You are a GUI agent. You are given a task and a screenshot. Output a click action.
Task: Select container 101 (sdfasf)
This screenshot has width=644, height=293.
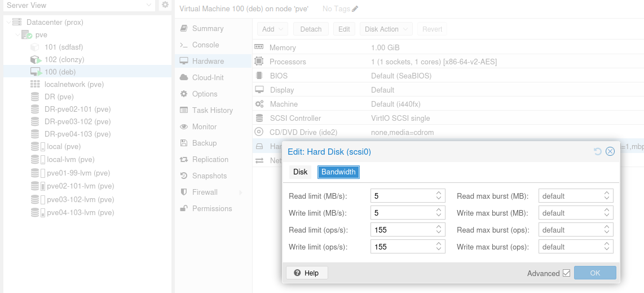(x=64, y=47)
